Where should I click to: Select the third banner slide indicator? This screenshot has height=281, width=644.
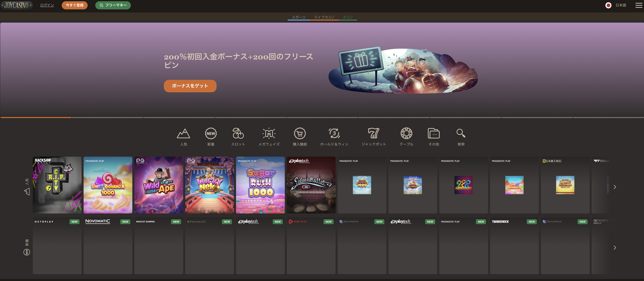tap(179, 117)
